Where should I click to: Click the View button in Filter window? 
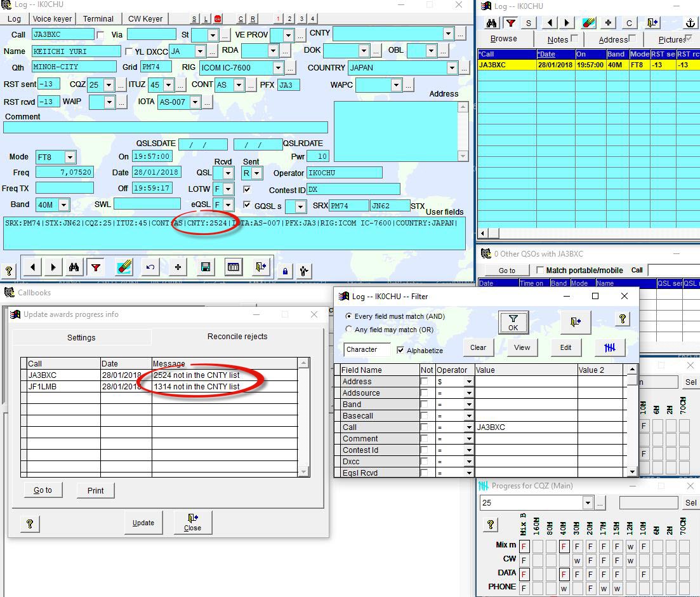coord(522,347)
